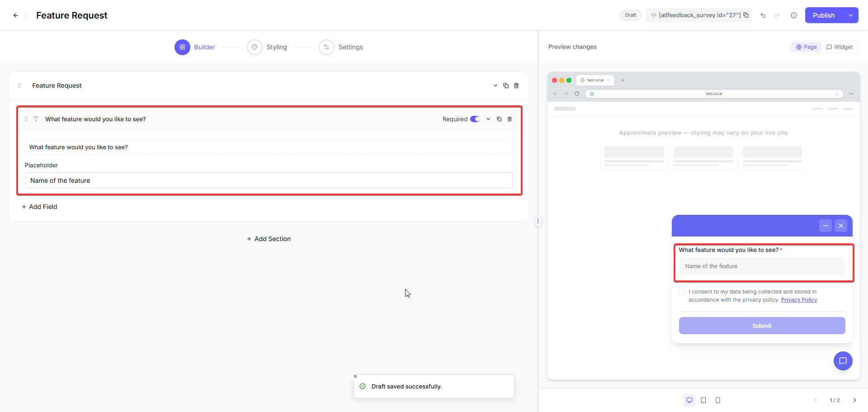Click the question field drag handle
This screenshot has width=868, height=412.
pos(26,119)
